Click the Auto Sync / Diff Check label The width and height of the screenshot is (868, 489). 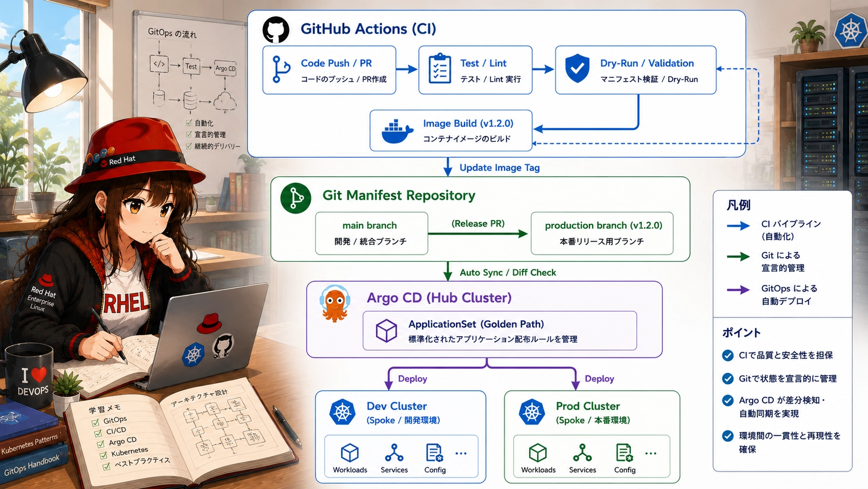(x=508, y=273)
